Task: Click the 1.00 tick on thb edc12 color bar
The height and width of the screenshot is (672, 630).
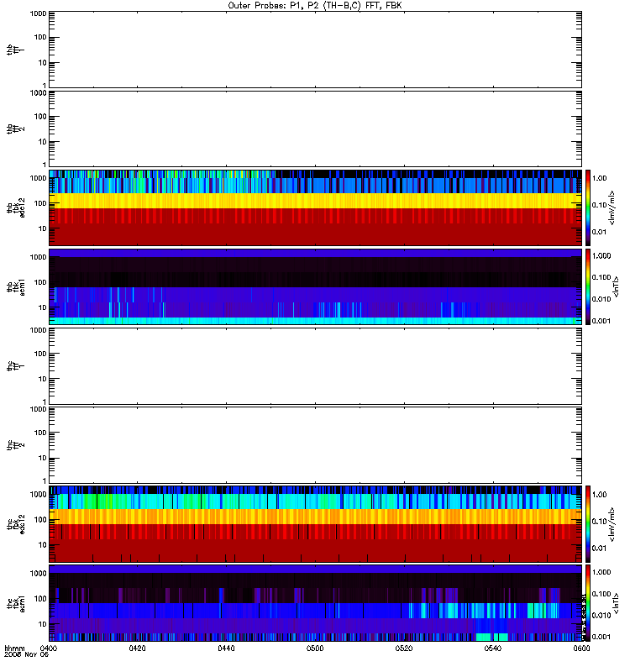Action: click(x=599, y=178)
